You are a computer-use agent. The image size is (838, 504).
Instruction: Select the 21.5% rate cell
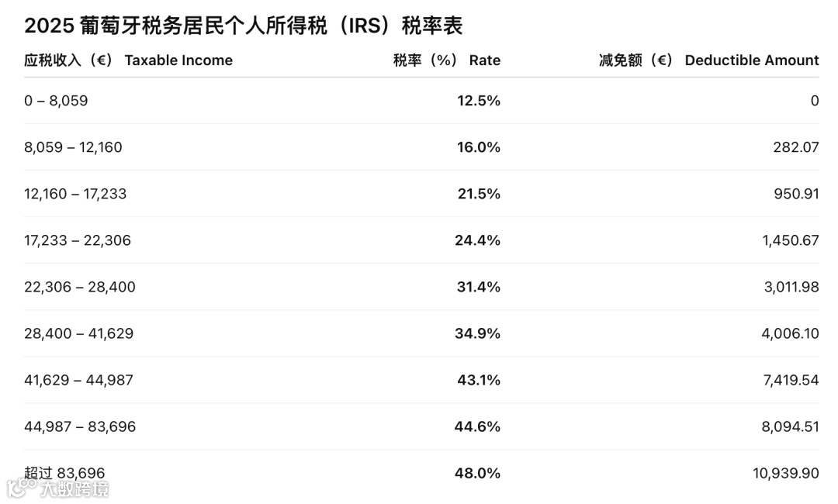click(x=478, y=194)
